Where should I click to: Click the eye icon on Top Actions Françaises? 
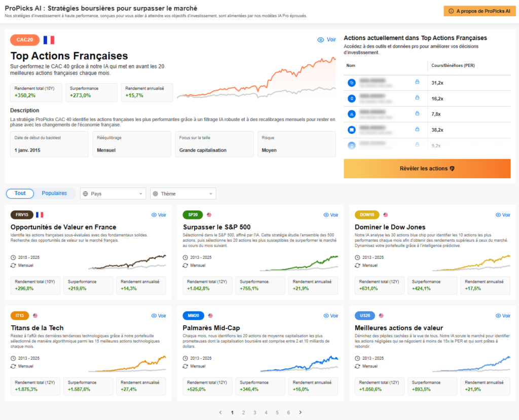[320, 40]
